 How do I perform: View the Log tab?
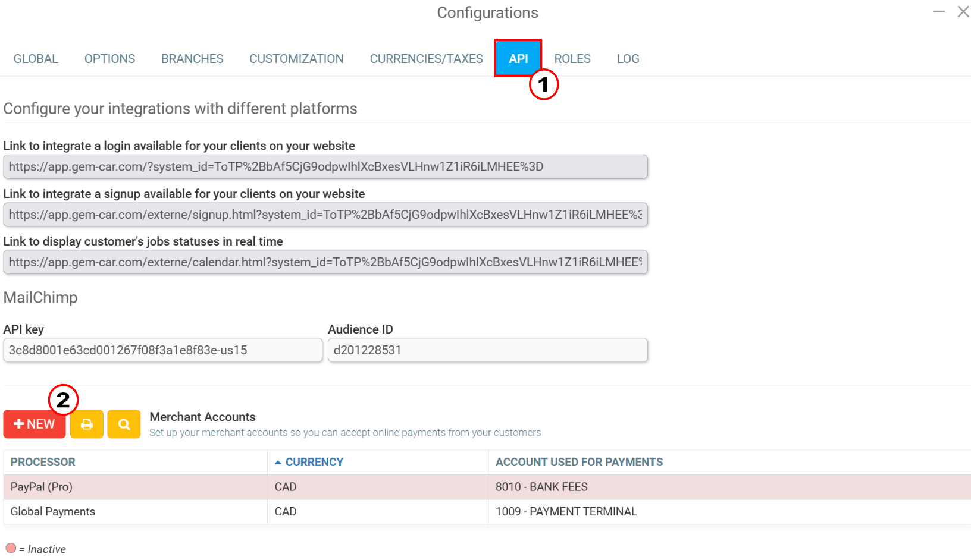click(x=628, y=59)
